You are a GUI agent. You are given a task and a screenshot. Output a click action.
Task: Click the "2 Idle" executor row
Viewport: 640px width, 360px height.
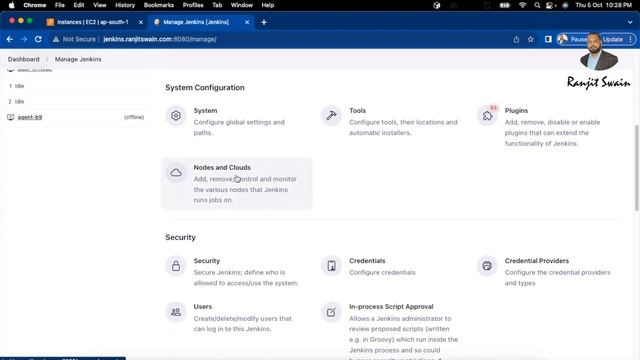(x=76, y=102)
